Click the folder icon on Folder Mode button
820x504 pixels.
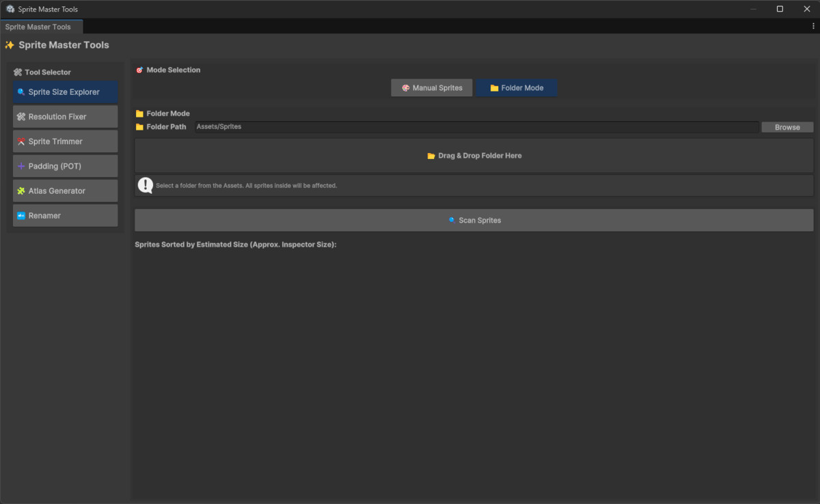tap(494, 88)
